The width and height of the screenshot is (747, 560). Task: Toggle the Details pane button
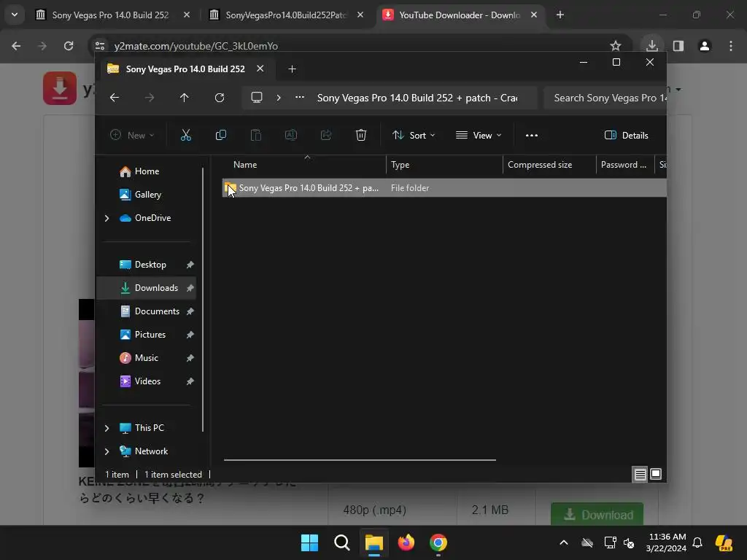click(x=627, y=135)
